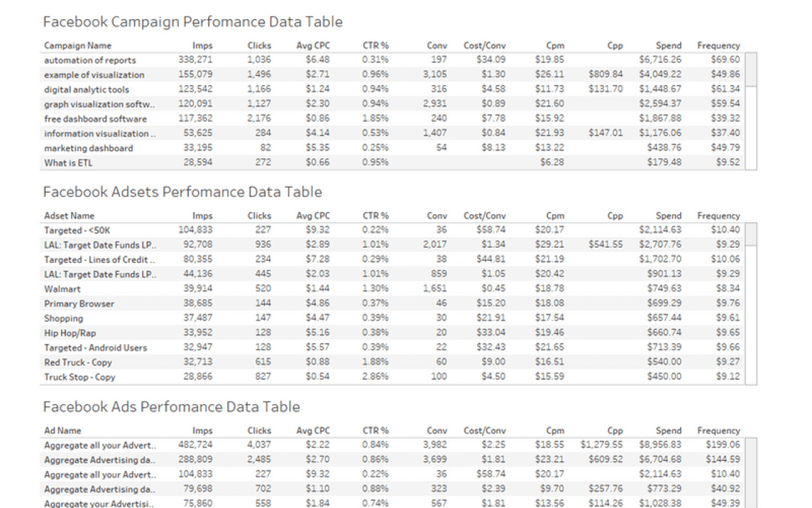Sort adsets by the CTR % header

pos(375,215)
